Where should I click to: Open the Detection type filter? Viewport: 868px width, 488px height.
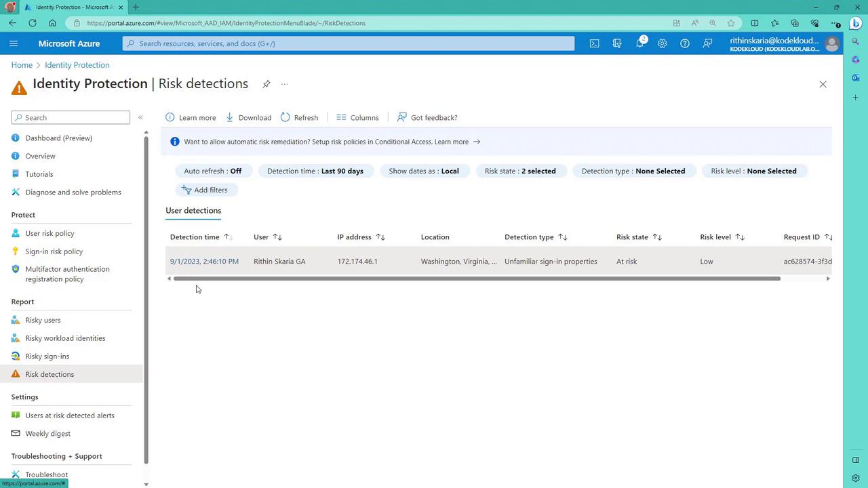pos(633,171)
